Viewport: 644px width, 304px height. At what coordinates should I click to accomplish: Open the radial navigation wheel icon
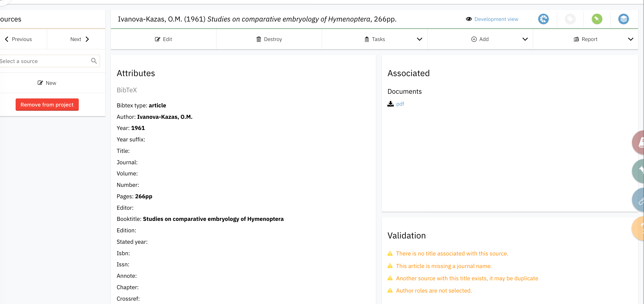[x=543, y=19]
